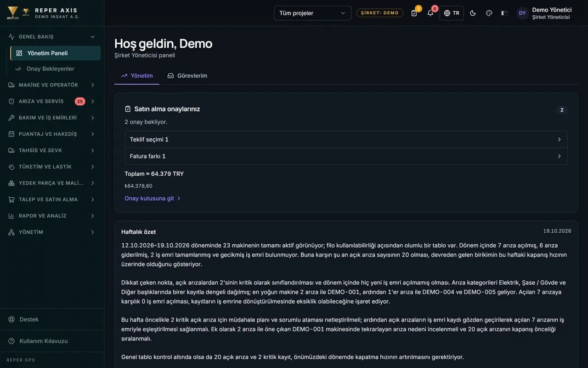
Task: Open notifications bell icon
Action: click(x=430, y=13)
